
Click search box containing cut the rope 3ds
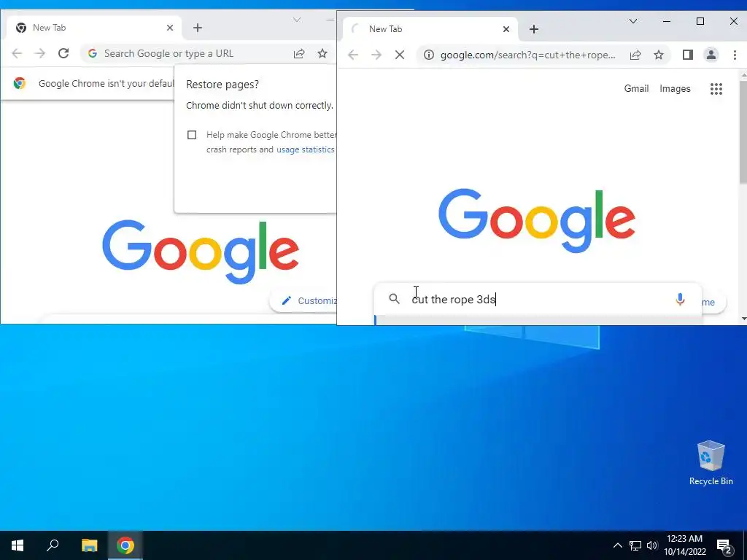click(538, 299)
